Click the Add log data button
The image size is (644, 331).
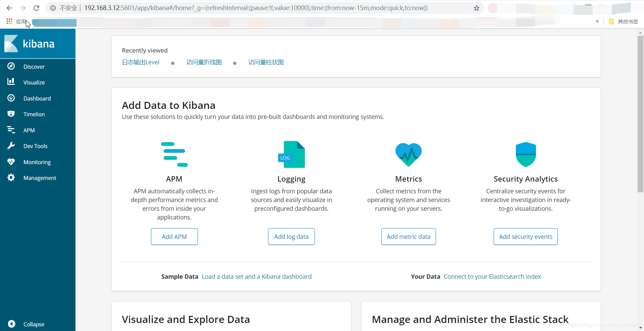291,237
